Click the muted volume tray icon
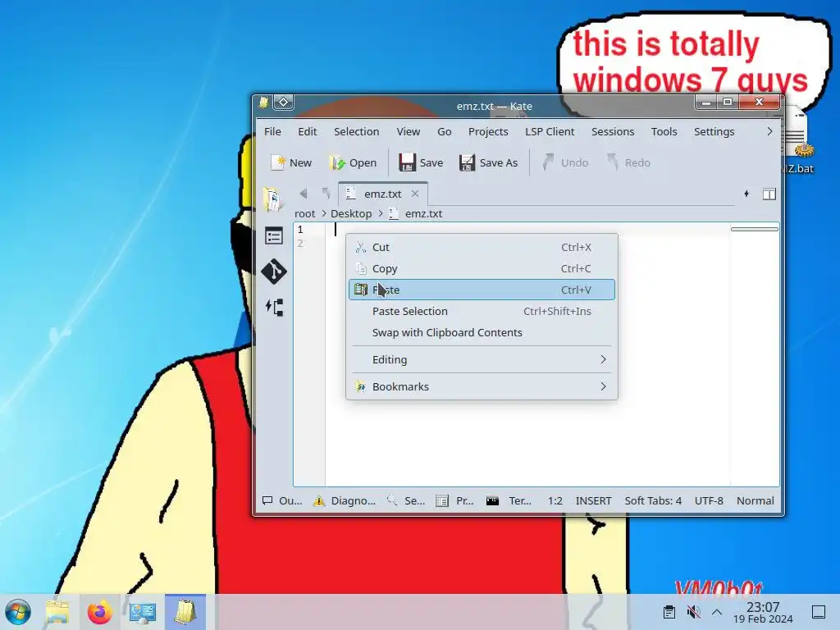 click(693, 611)
